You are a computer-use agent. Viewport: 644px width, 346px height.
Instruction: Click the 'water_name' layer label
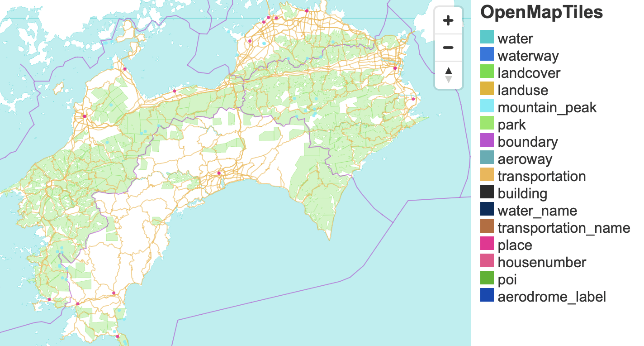537,211
